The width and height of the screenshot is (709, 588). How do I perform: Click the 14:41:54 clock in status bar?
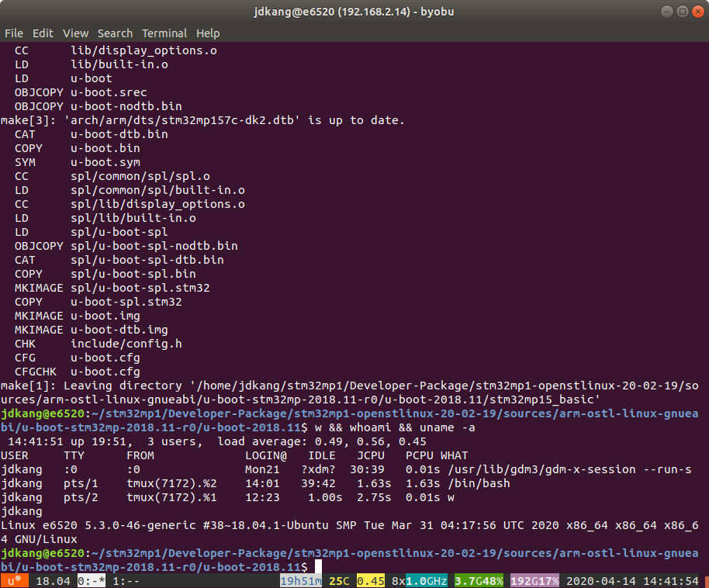(x=670, y=581)
